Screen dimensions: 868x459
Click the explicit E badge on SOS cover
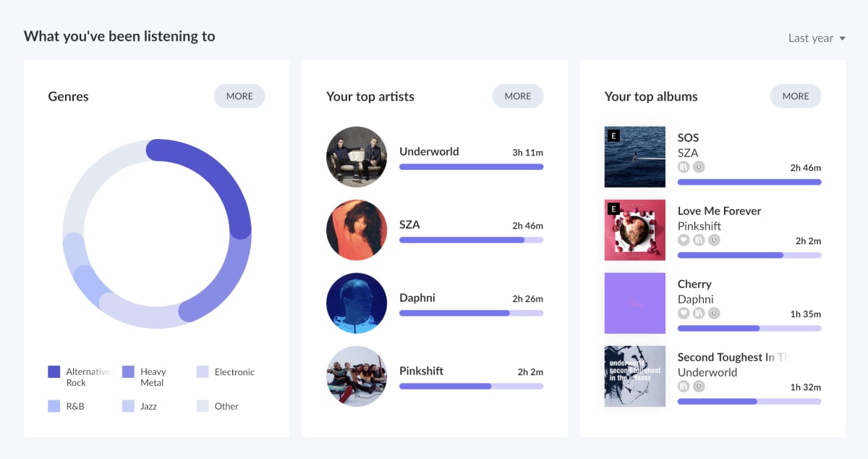pyautogui.click(x=614, y=135)
